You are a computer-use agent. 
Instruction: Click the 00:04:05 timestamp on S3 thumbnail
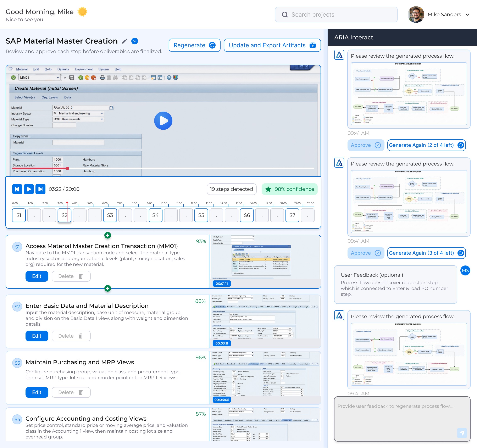click(x=222, y=399)
